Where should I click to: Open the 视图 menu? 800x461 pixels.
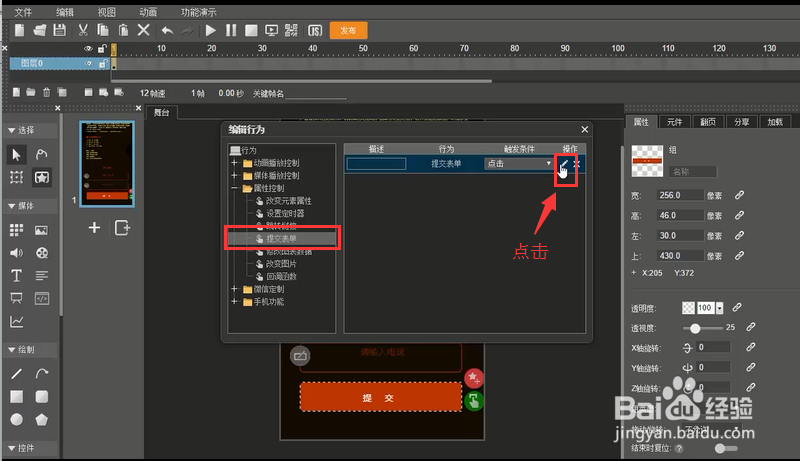(x=107, y=12)
